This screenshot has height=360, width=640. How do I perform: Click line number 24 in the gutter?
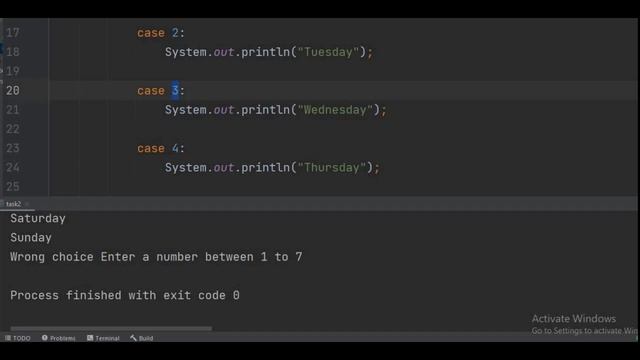click(13, 167)
